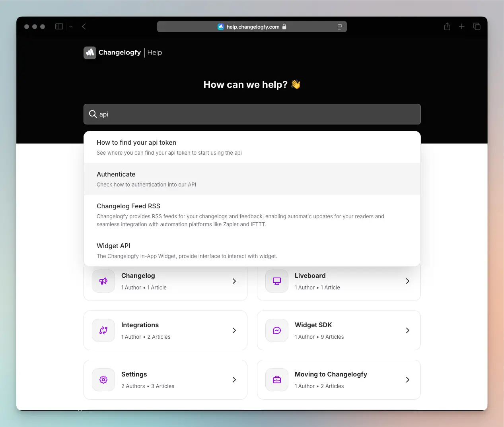The height and width of the screenshot is (427, 504).
Task: Open the sidebar options dropdown arrow
Action: click(x=70, y=27)
